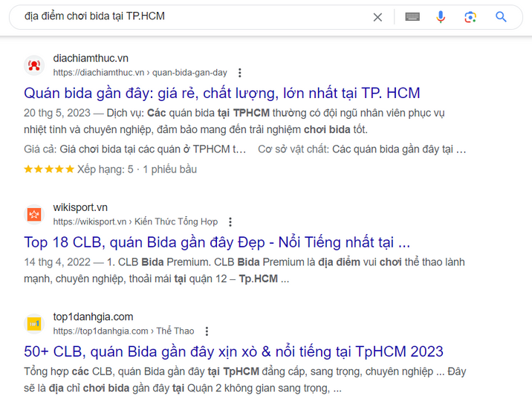Open the '50+ CLB, quán Bida gần đây' result
Screen dimensions: 532x419
coord(233,351)
